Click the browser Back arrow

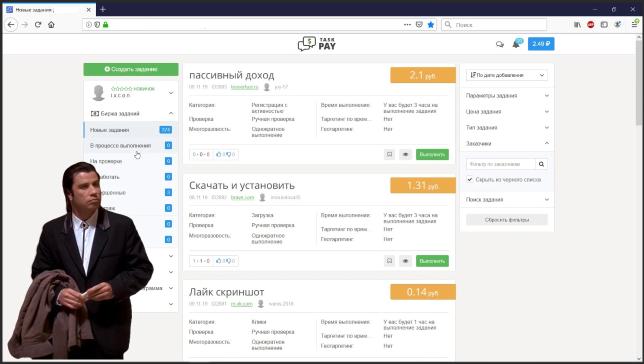tap(11, 24)
